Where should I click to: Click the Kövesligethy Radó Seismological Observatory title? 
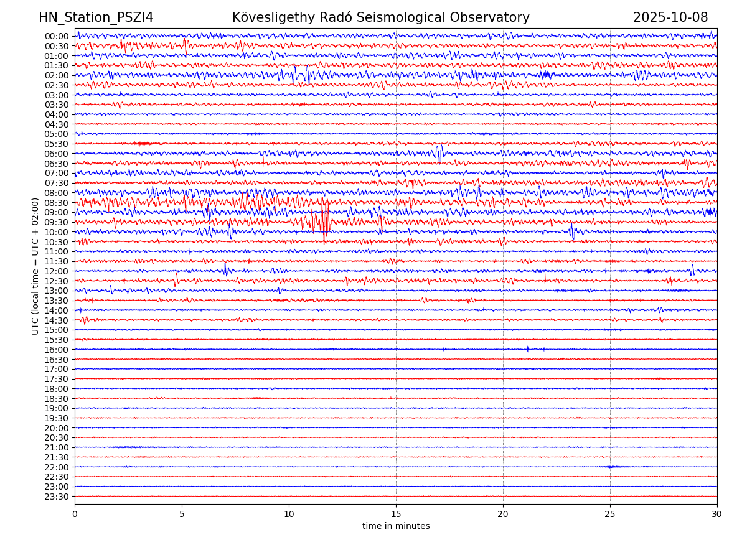point(380,17)
